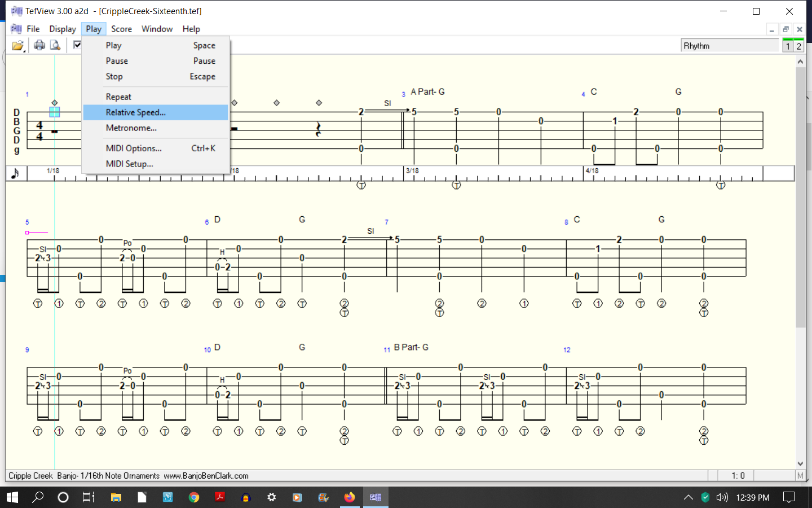Open Cortana circle icon
Image resolution: width=812 pixels, height=508 pixels.
pos(63,497)
